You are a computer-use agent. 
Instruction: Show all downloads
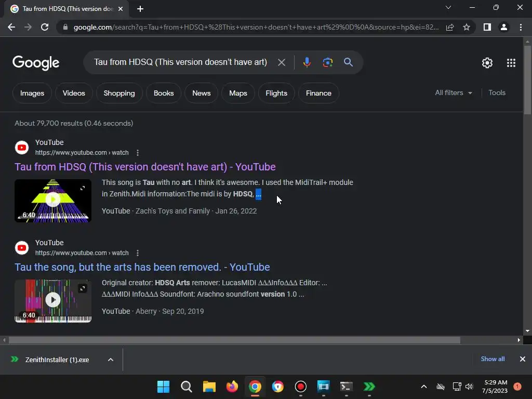[x=493, y=359]
